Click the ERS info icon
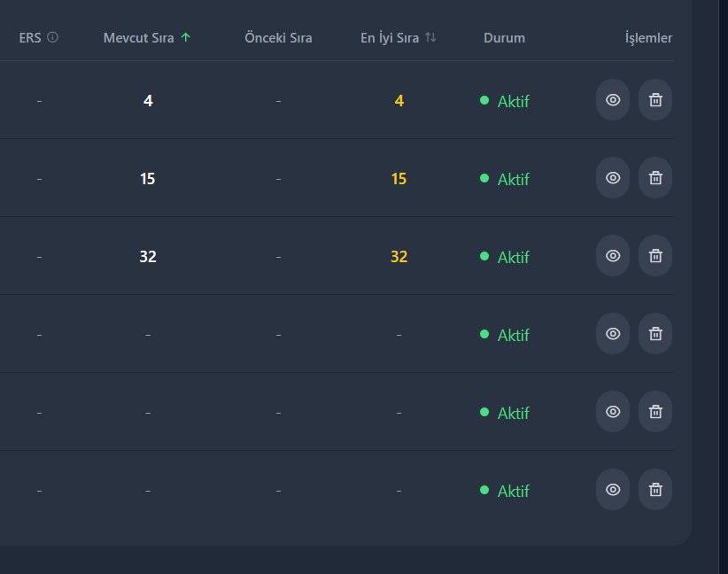This screenshot has height=574, width=728. tap(53, 37)
